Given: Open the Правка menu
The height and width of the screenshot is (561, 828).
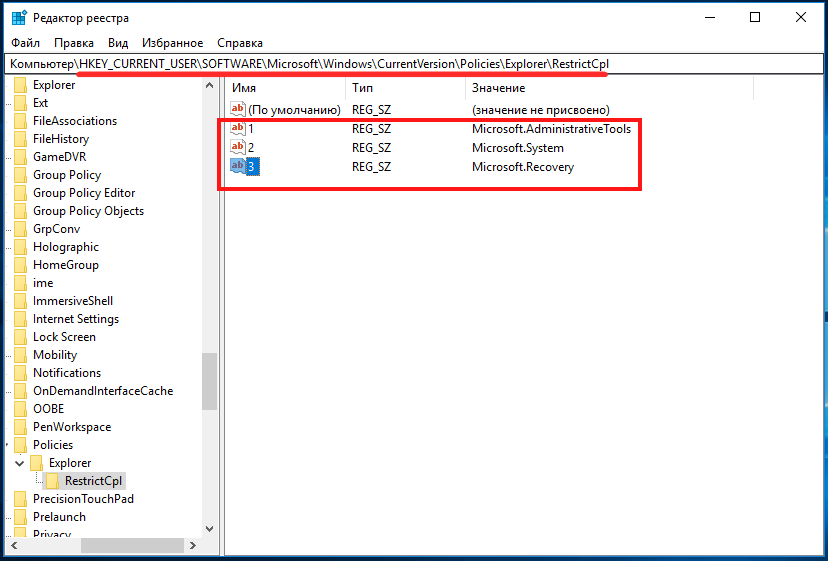Looking at the screenshot, I should pos(74,43).
